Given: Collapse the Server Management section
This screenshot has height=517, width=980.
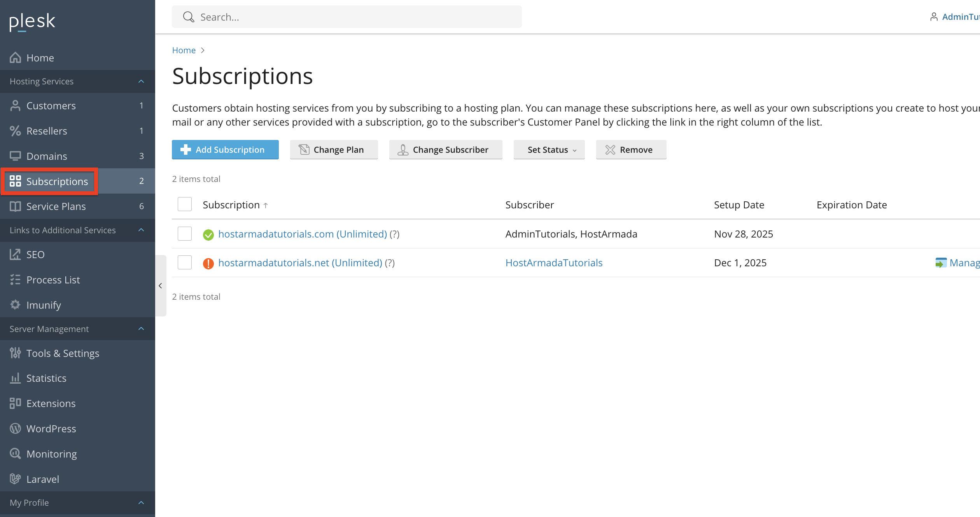Looking at the screenshot, I should tap(141, 329).
